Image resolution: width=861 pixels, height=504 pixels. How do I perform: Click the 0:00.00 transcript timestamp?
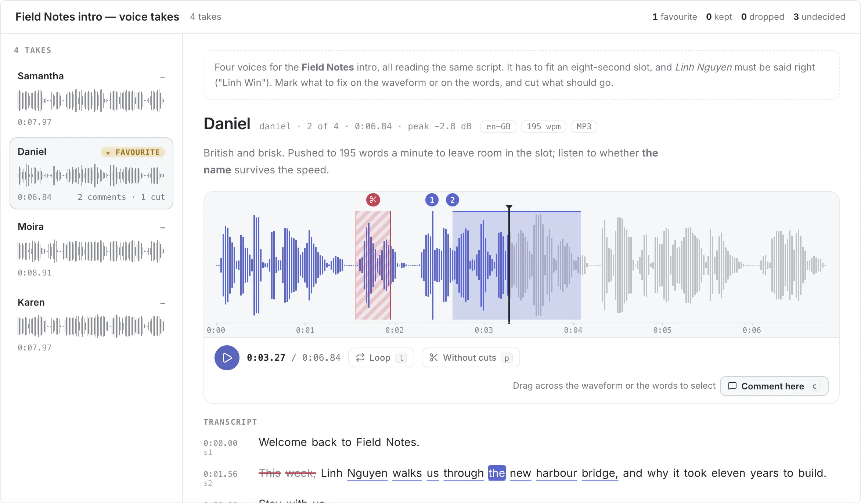[x=220, y=443]
